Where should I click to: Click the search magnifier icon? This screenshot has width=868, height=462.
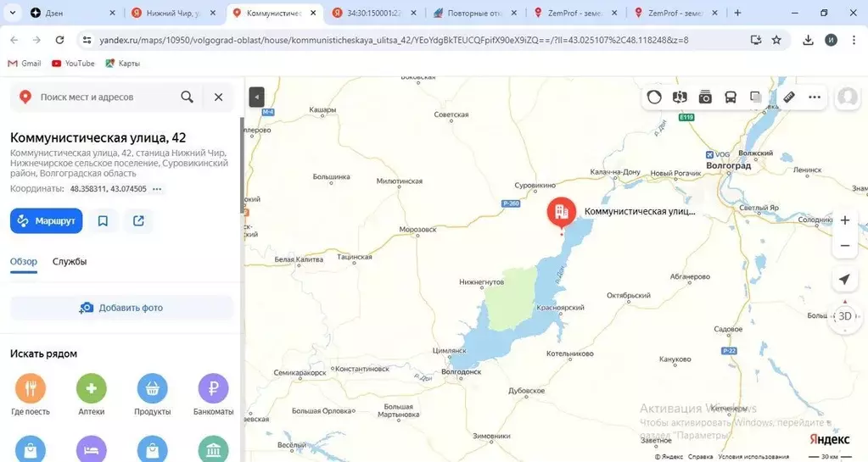pyautogui.click(x=188, y=97)
